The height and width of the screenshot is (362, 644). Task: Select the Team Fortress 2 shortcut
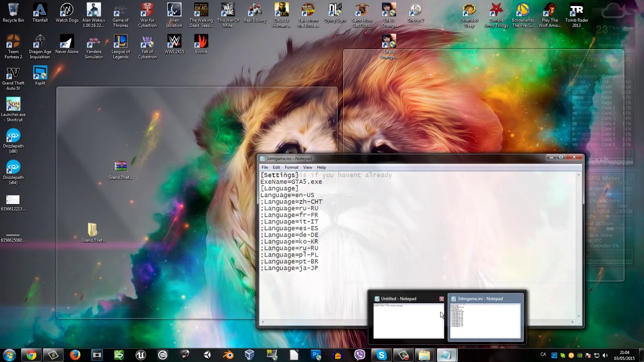click(13, 46)
